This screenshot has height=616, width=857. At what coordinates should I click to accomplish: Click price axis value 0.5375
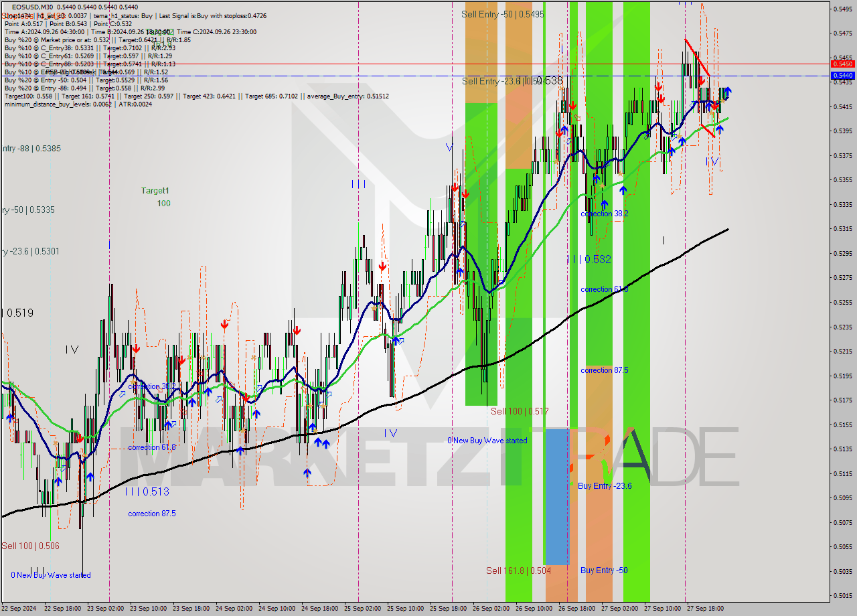(842, 155)
